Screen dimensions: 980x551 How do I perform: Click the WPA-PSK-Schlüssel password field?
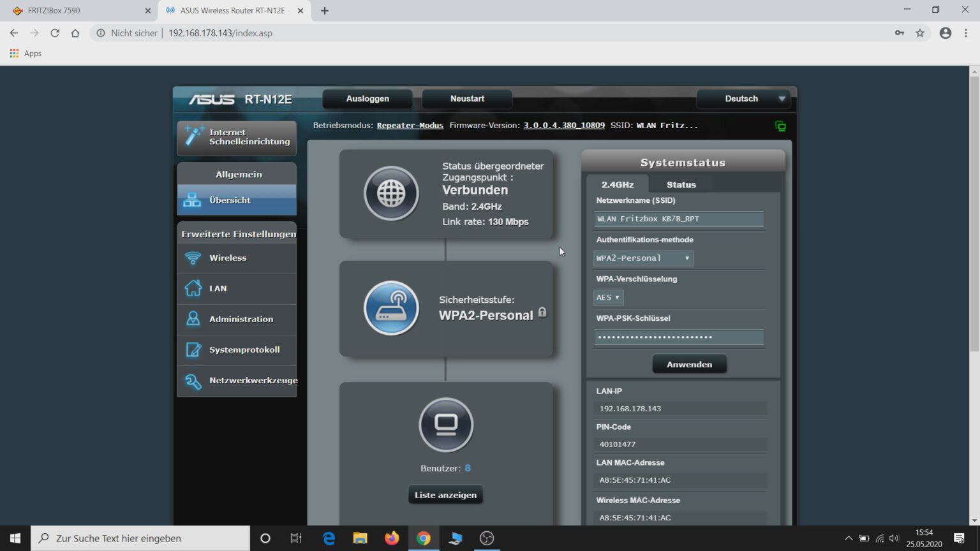pyautogui.click(x=679, y=337)
